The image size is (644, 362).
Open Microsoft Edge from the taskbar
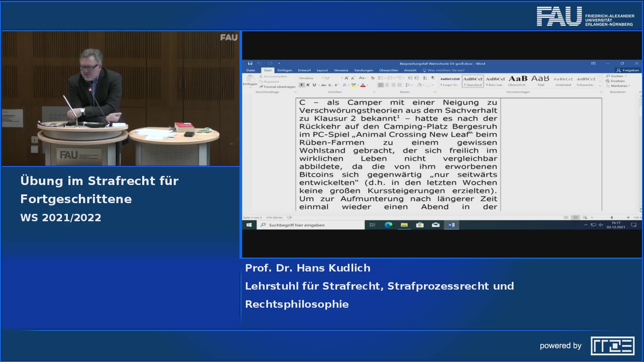[x=388, y=225]
